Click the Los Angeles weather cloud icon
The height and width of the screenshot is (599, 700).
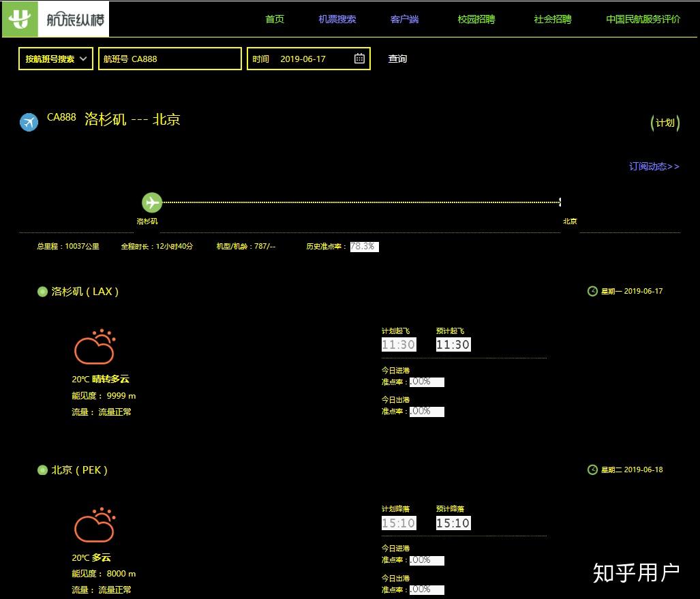(x=95, y=347)
